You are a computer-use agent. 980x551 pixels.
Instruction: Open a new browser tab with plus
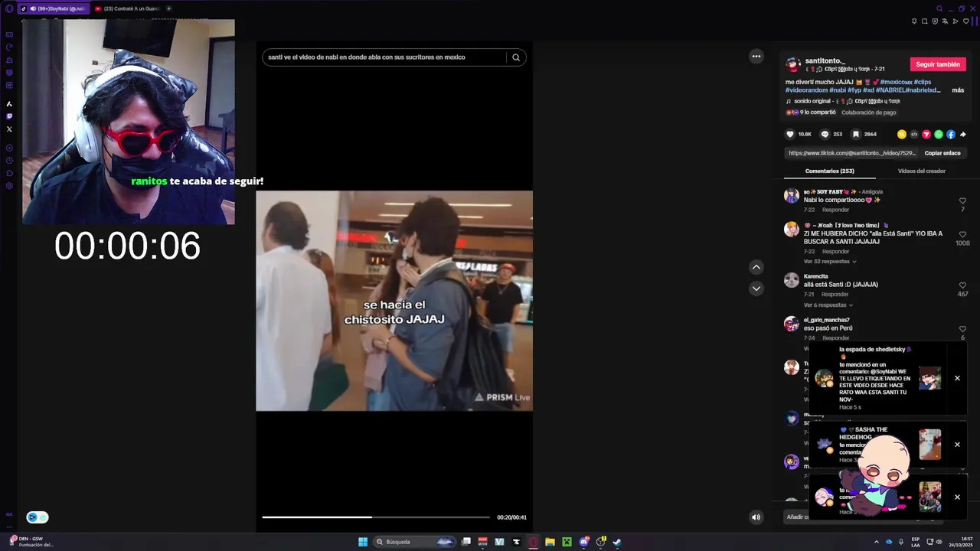(x=168, y=8)
